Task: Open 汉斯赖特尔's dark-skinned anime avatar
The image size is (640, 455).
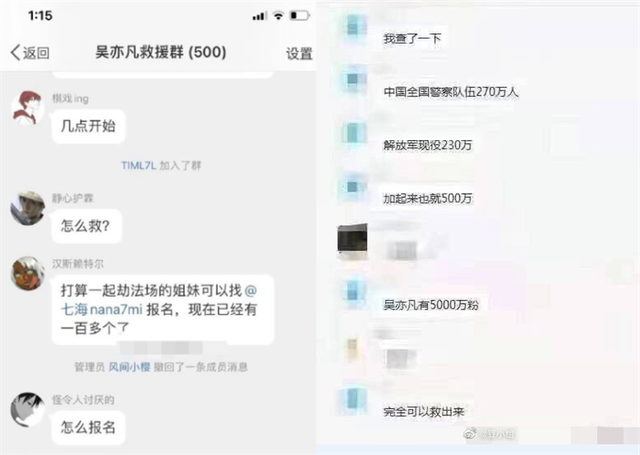Action: point(27,273)
